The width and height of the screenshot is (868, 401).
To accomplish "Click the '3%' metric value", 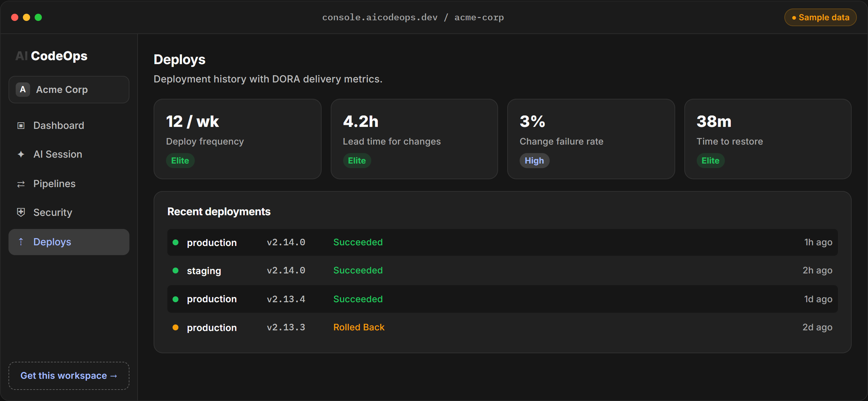I will click(532, 121).
